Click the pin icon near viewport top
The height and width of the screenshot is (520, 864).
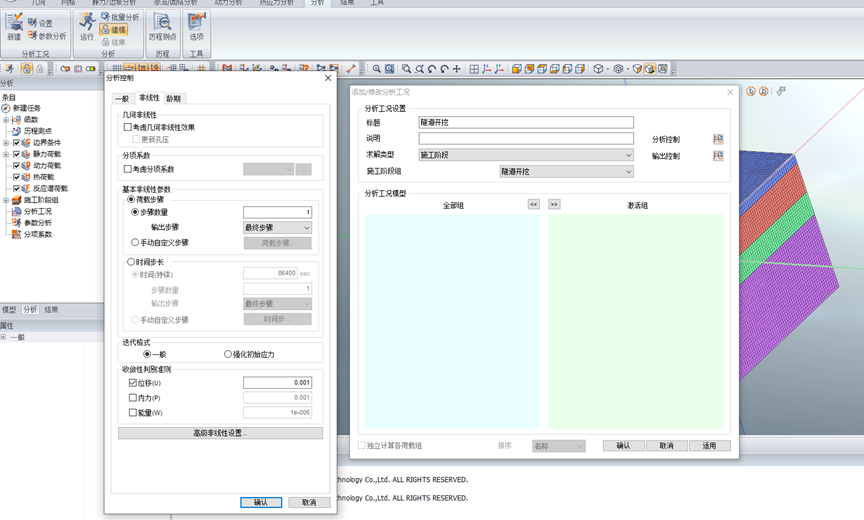781,91
